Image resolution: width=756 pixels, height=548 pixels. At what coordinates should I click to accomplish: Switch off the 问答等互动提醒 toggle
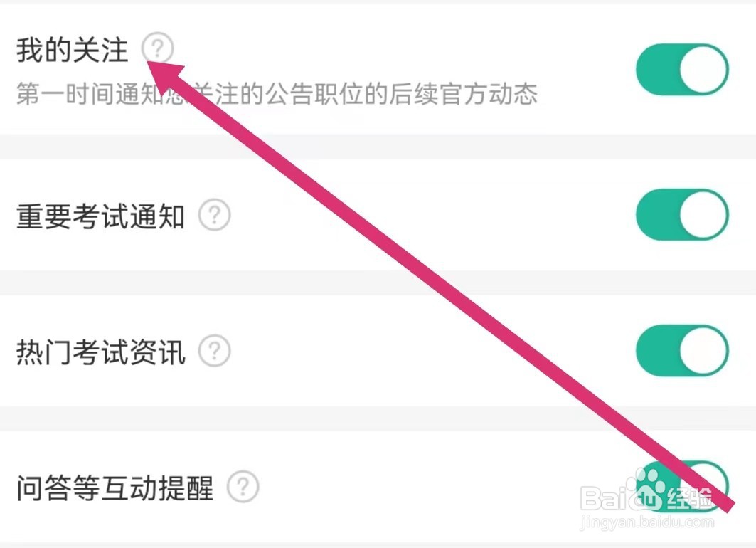682,486
